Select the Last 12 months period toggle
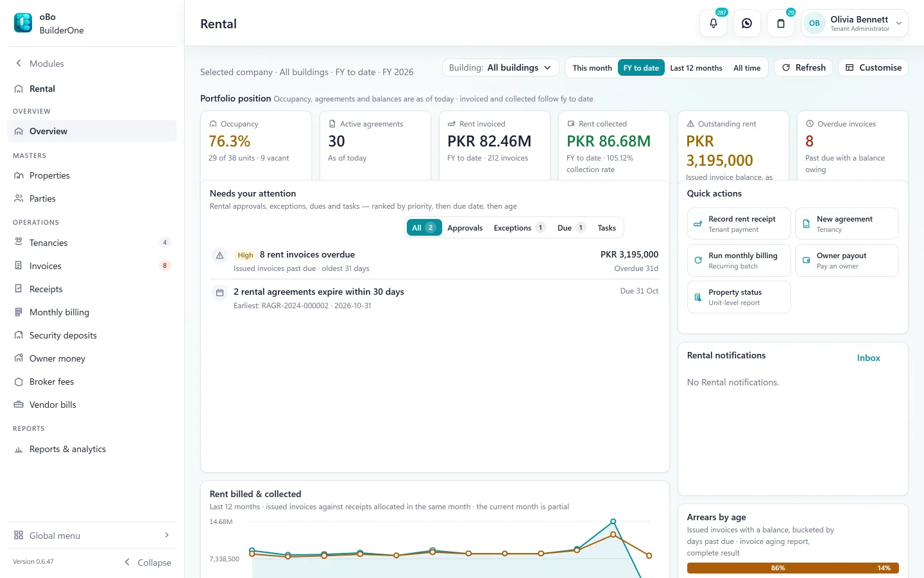 click(x=696, y=68)
